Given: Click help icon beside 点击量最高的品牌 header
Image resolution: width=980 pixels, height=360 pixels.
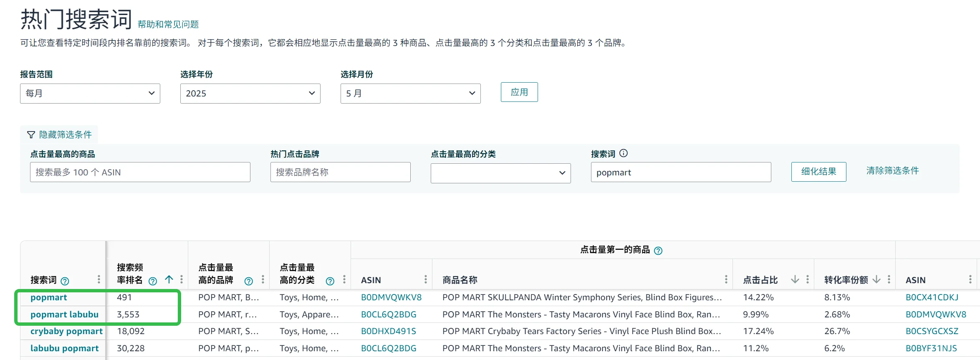Looking at the screenshot, I should (249, 281).
